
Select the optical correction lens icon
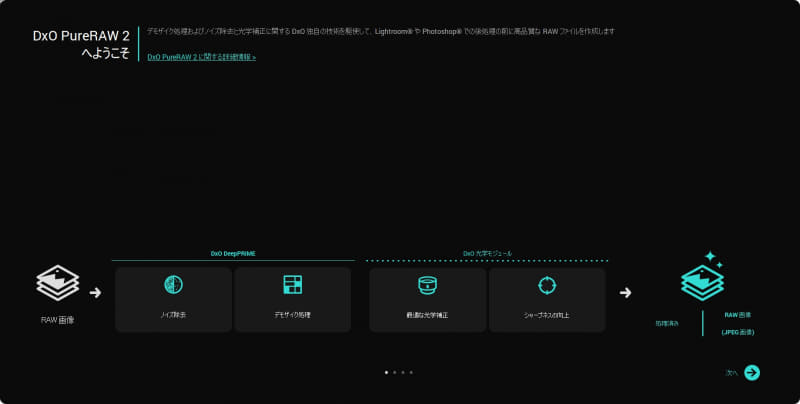point(427,285)
